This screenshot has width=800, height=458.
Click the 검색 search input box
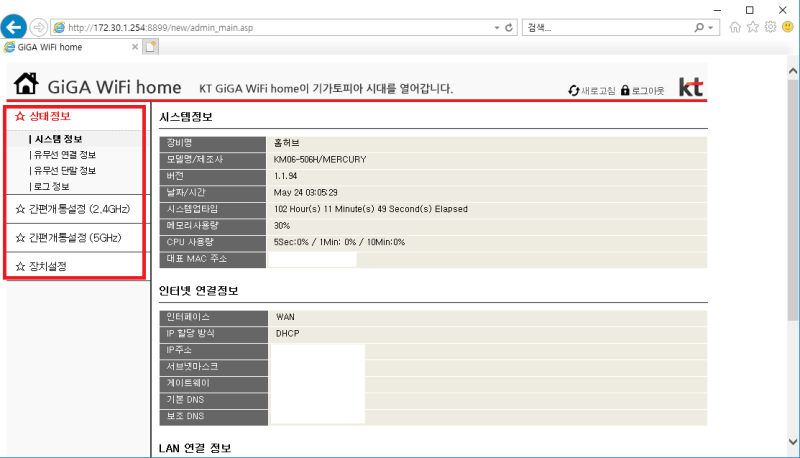607,28
